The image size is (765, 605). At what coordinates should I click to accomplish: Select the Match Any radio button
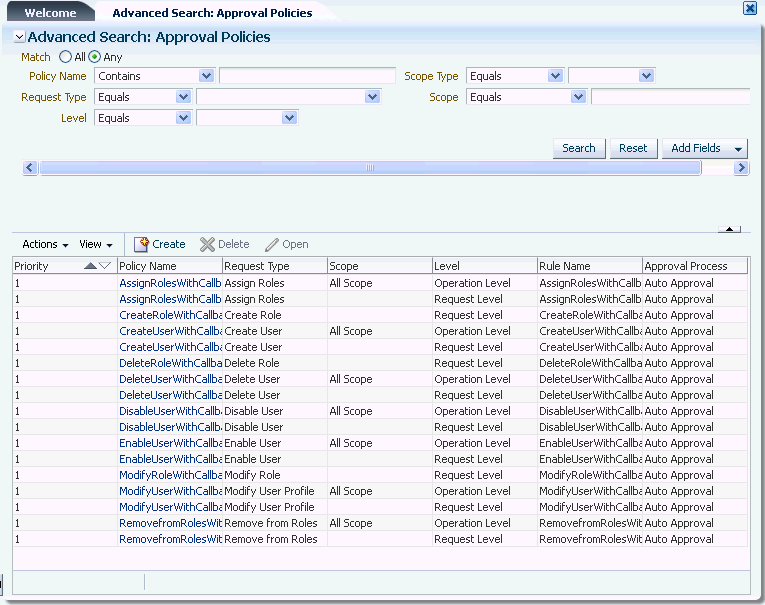click(96, 57)
